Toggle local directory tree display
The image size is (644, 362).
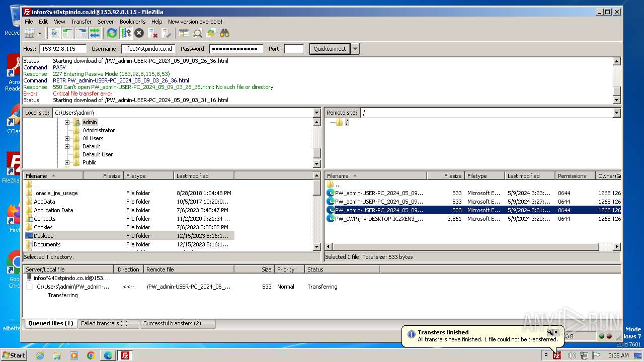[x=67, y=33]
